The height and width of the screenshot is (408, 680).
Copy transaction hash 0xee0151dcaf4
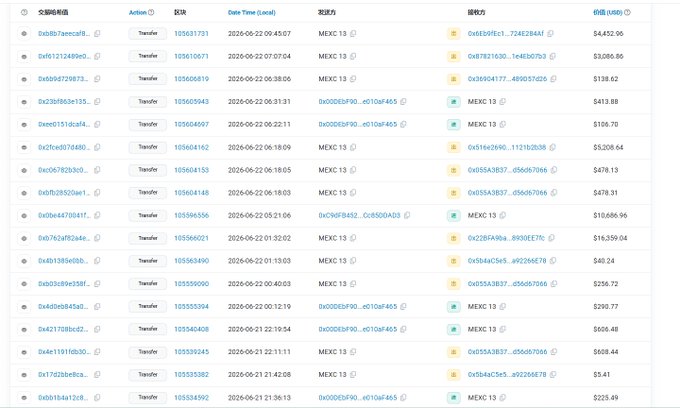[97, 124]
